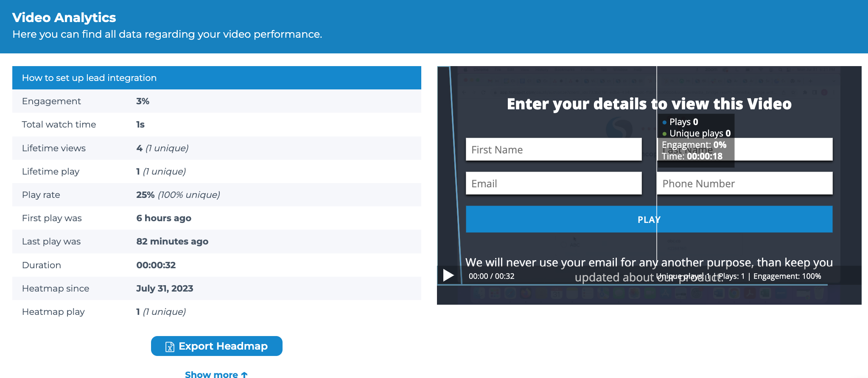Click the video play triangle icon
Screen dimensions: 868x378
click(448, 275)
